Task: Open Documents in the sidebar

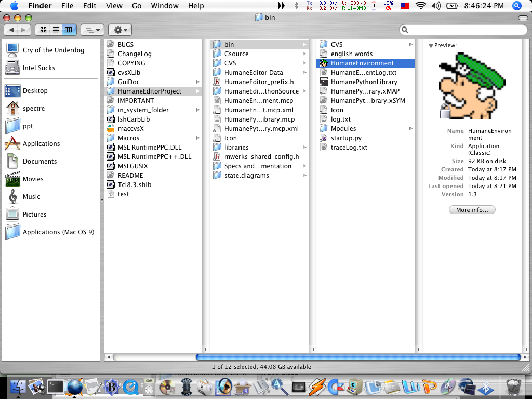Action: (x=12, y=162)
